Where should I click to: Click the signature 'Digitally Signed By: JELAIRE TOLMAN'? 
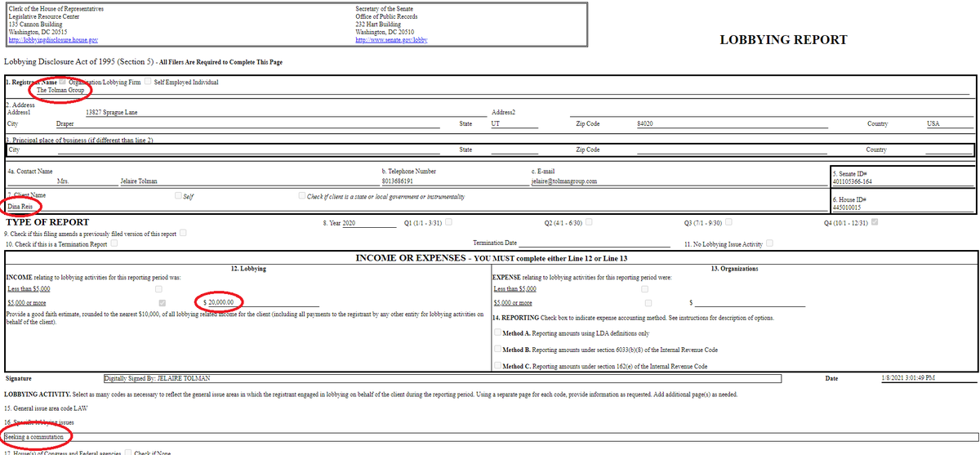click(443, 378)
